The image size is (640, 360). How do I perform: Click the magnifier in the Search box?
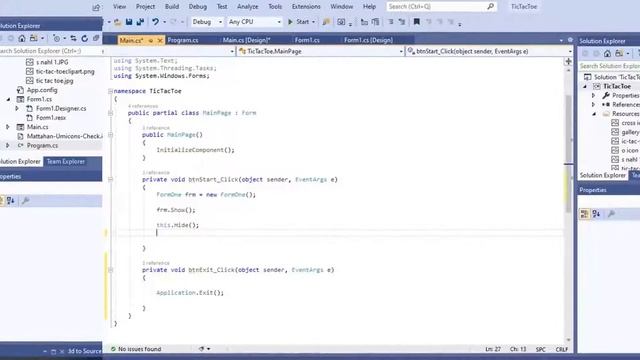[x=491, y=7]
